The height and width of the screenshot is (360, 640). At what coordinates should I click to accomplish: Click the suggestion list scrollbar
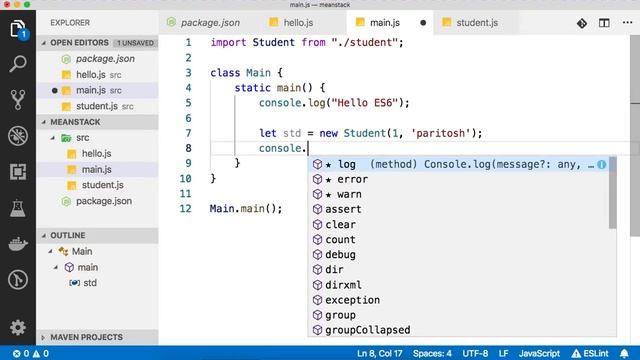pyautogui.click(x=613, y=193)
